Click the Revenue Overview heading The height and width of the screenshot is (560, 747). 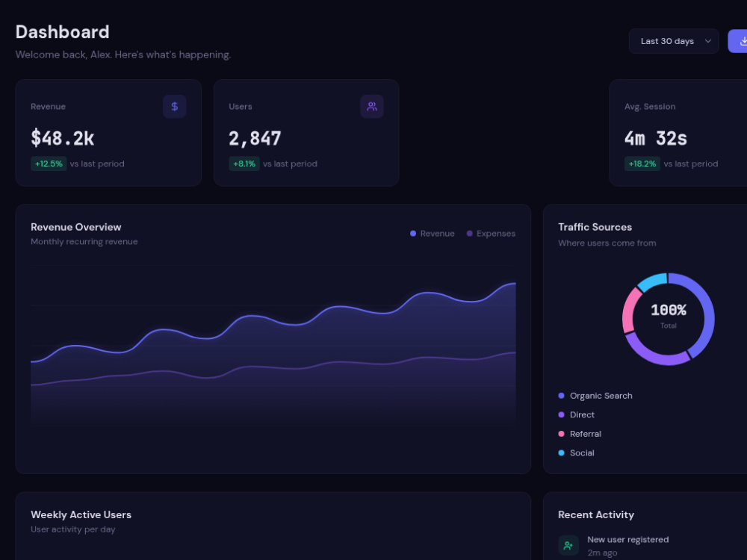pos(76,227)
